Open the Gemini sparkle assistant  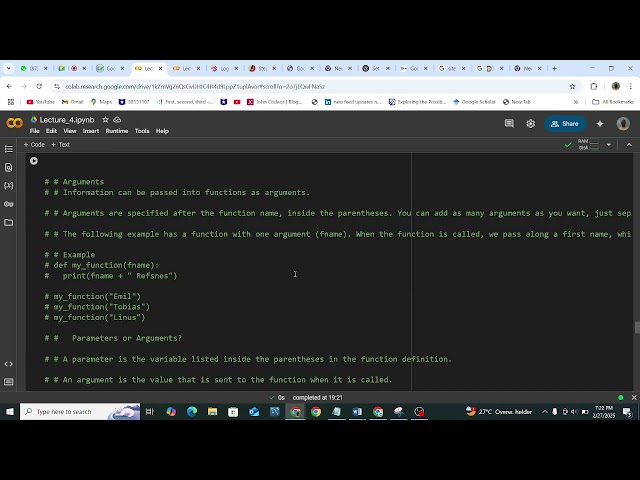point(600,124)
